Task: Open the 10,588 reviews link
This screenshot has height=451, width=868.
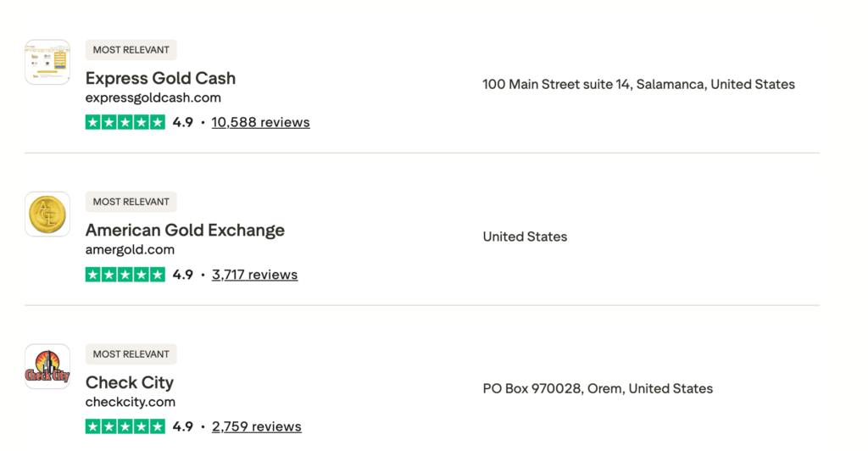Action: point(260,122)
